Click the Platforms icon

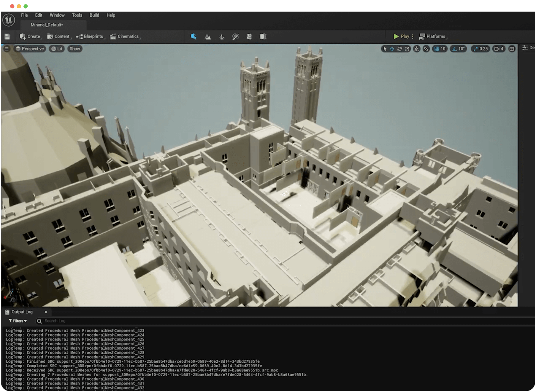coord(422,36)
